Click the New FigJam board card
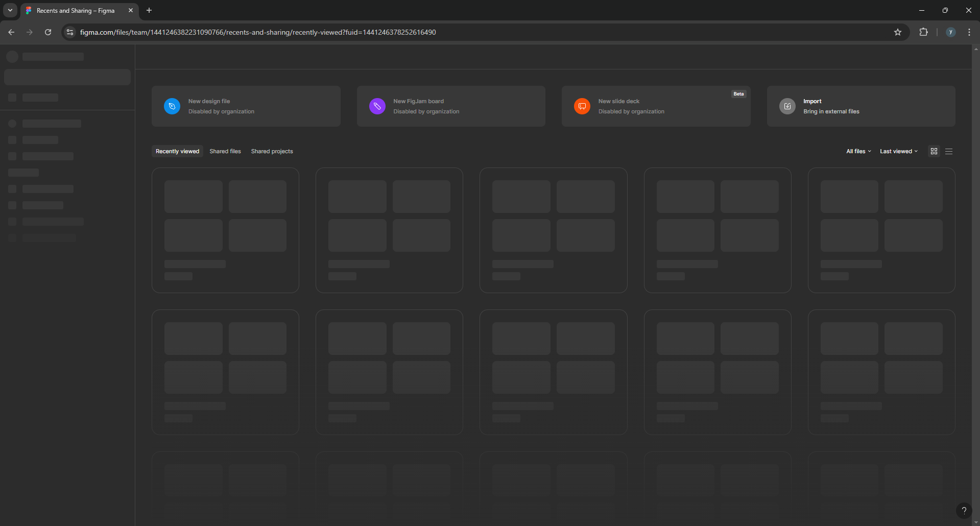Image resolution: width=980 pixels, height=526 pixels. 451,106
